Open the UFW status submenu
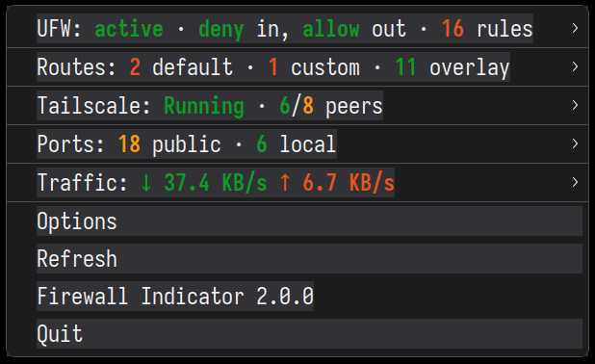 coord(297,29)
